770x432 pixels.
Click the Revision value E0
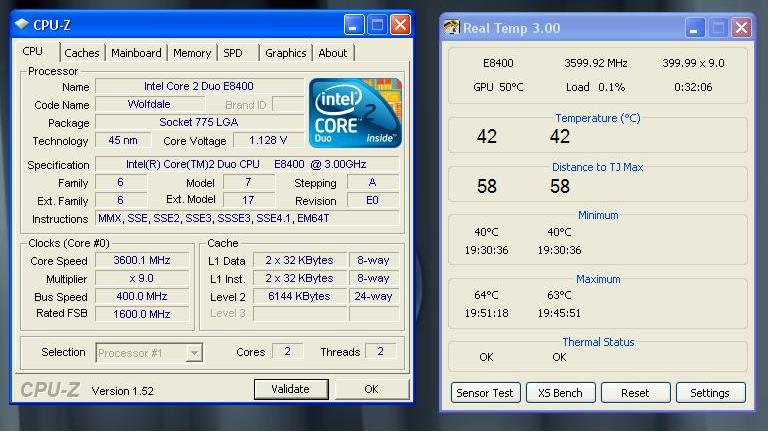point(372,200)
